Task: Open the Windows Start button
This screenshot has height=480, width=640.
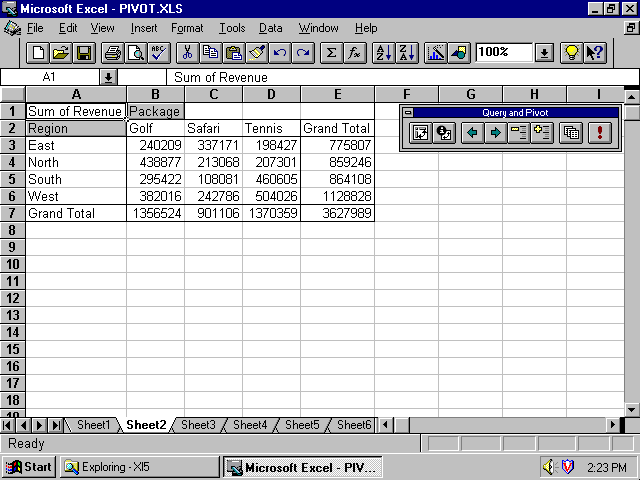Action: click(x=29, y=467)
